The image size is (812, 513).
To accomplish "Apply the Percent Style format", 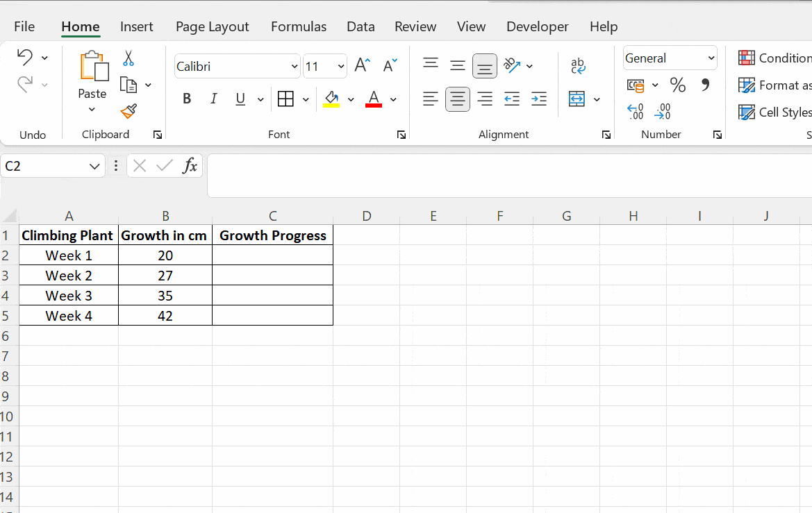I will point(678,85).
